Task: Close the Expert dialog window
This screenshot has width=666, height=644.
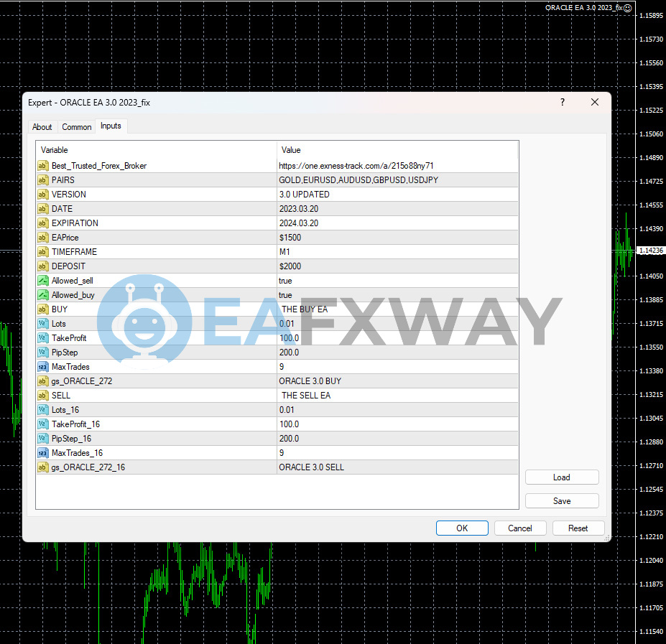Action: 595,103
